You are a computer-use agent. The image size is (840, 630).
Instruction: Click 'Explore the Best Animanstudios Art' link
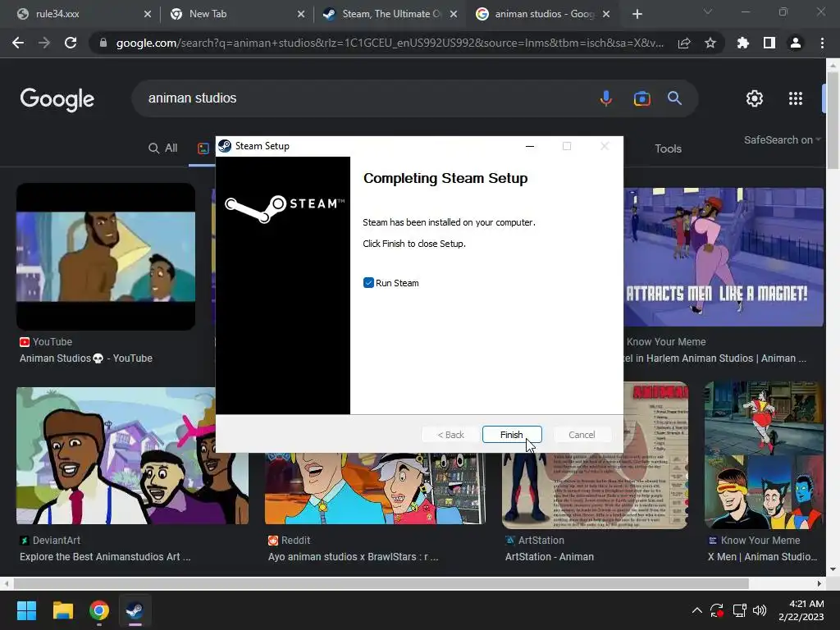105,557
